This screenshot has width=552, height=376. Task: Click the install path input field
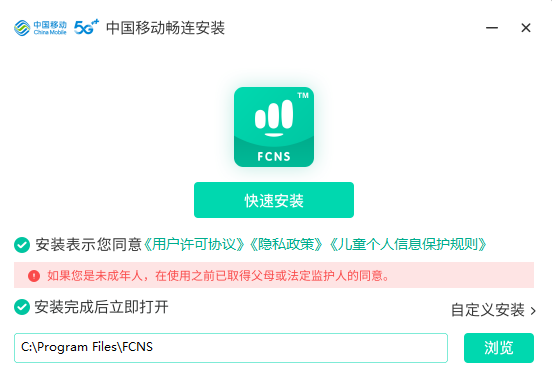click(231, 348)
